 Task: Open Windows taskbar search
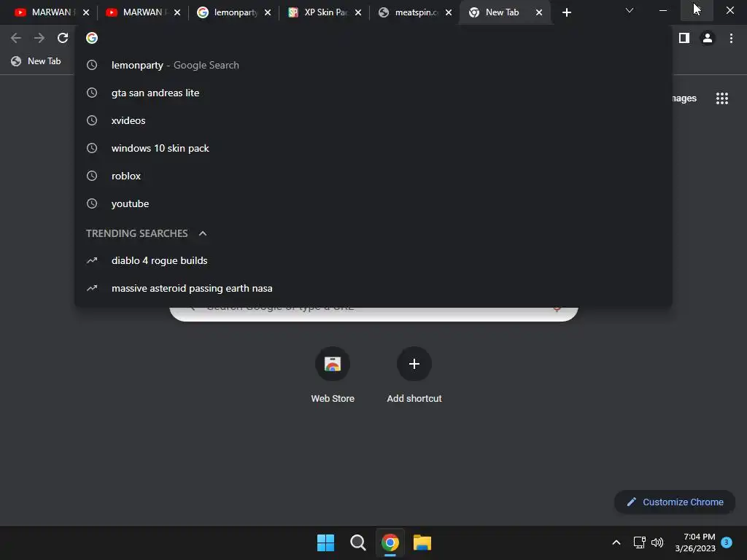click(x=357, y=542)
